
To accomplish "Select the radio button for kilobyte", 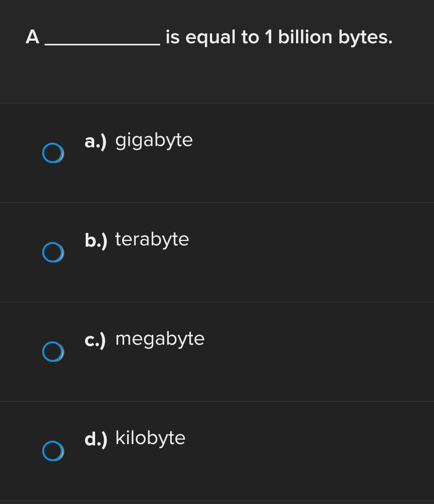I will [53, 451].
